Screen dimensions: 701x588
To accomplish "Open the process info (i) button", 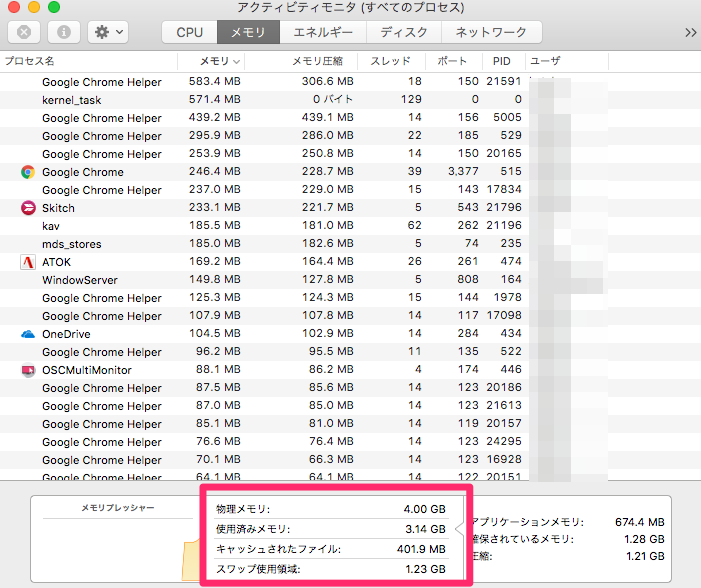I will tap(64, 32).
